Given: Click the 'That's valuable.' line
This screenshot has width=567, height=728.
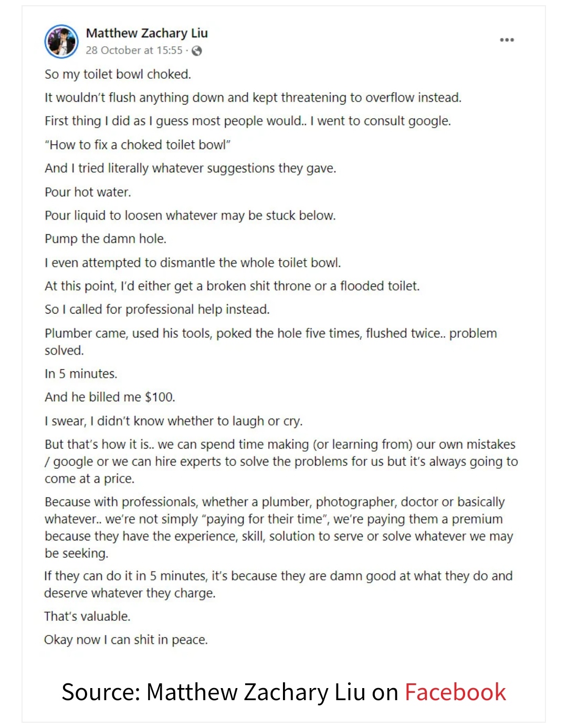Looking at the screenshot, I should (87, 616).
